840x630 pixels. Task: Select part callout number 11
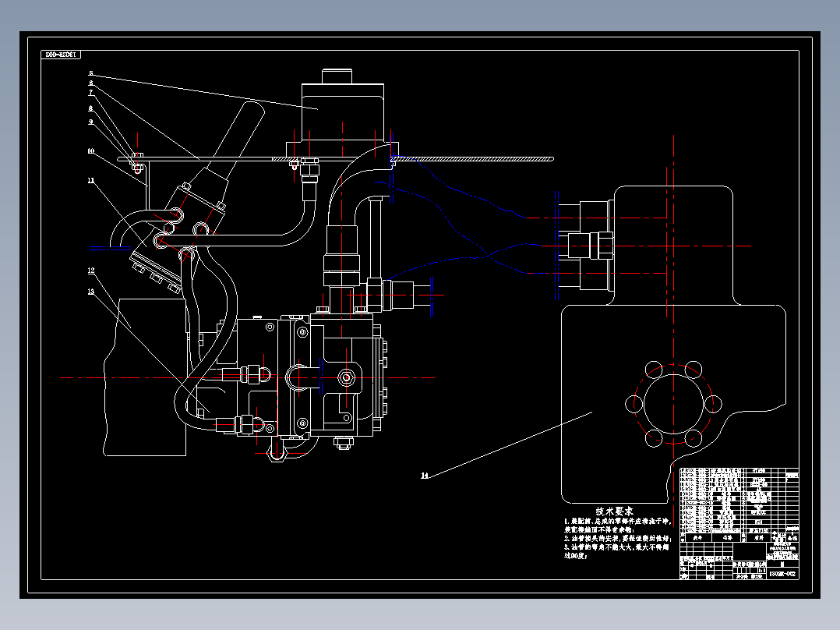click(91, 181)
